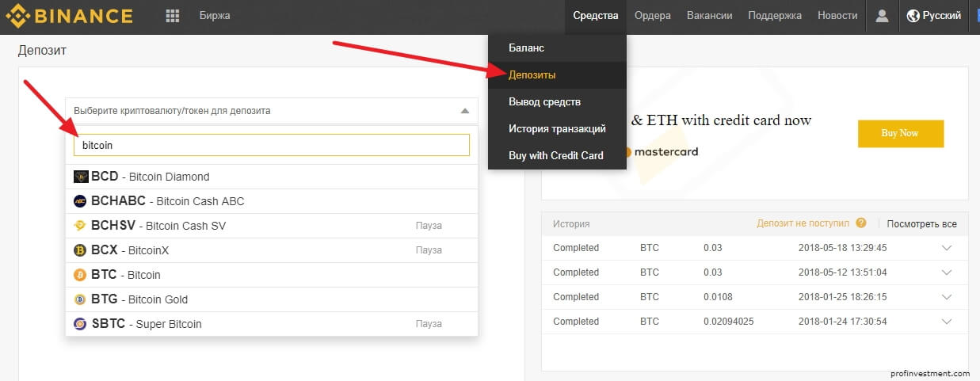This screenshot has height=381, width=980.
Task: Click the question mark help icon
Action: coord(861,223)
